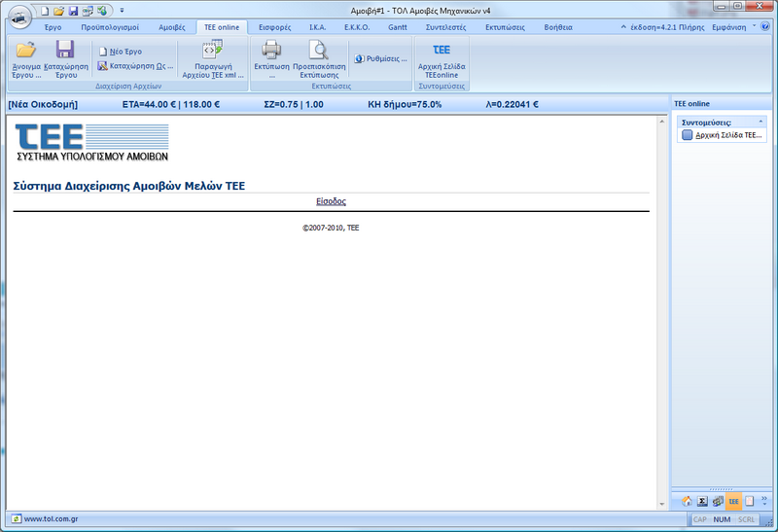
Task: Expand more panel buttons chevron at bottom right
Action: pos(764,501)
